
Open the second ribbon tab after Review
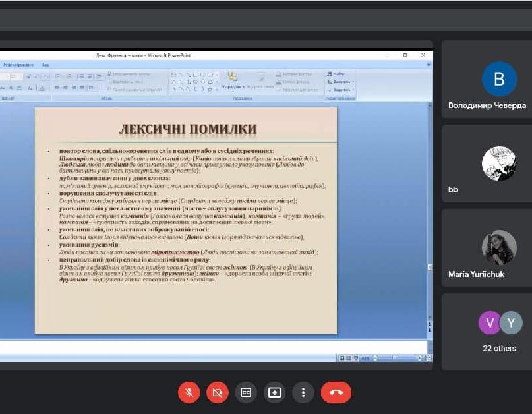click(x=45, y=65)
